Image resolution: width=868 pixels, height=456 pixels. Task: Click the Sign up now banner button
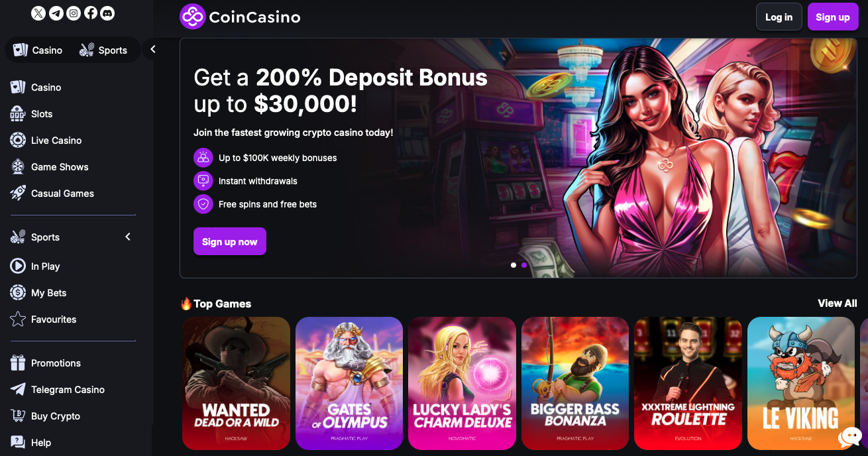[229, 241]
